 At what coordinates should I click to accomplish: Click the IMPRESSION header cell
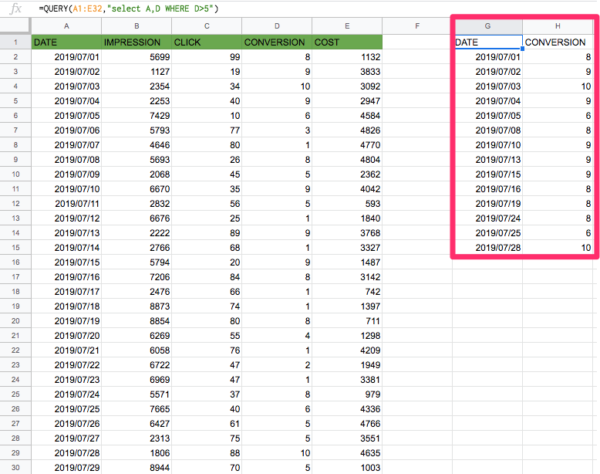tap(137, 42)
